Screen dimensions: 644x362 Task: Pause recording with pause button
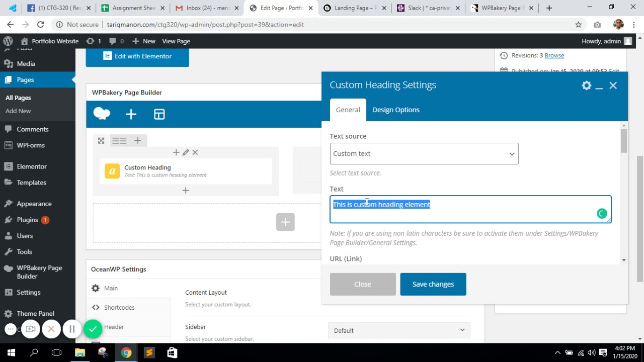pos(72,329)
